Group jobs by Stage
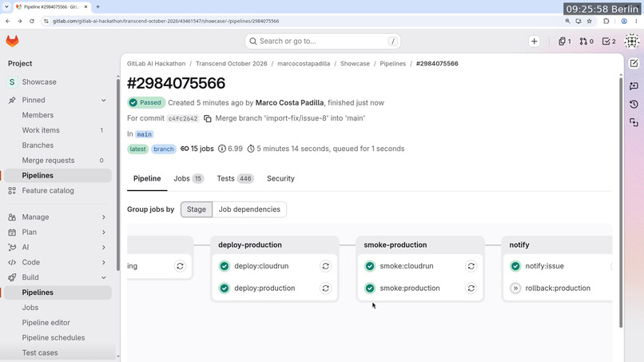This screenshot has height=362, width=644. coord(197,209)
